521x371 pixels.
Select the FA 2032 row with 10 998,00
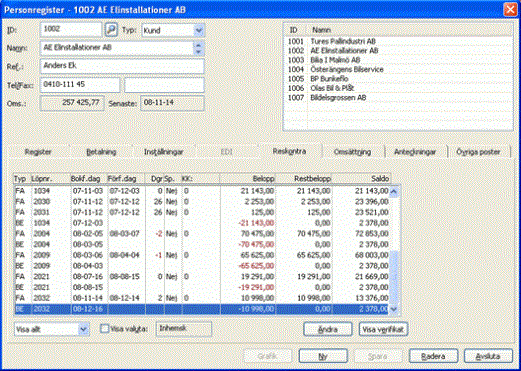(202, 298)
